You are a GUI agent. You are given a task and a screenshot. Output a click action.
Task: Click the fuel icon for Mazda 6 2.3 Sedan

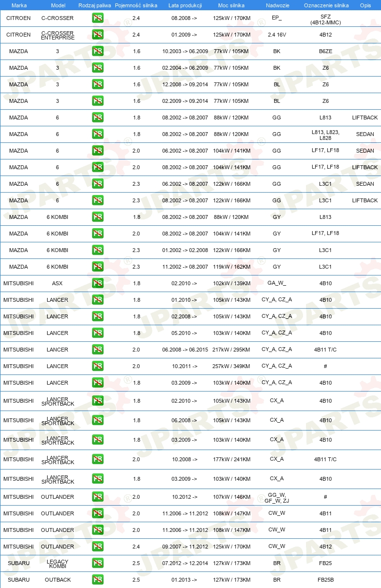[x=97, y=184]
